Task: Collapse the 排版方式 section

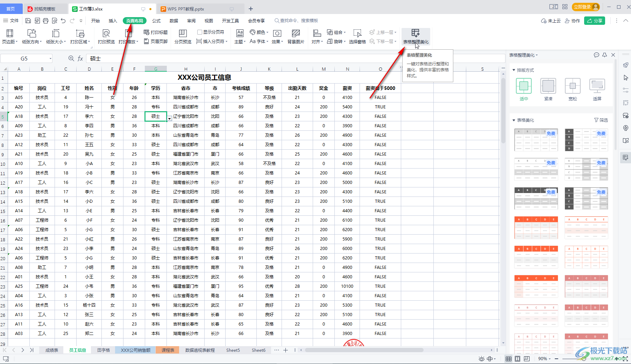Action: 514,70
